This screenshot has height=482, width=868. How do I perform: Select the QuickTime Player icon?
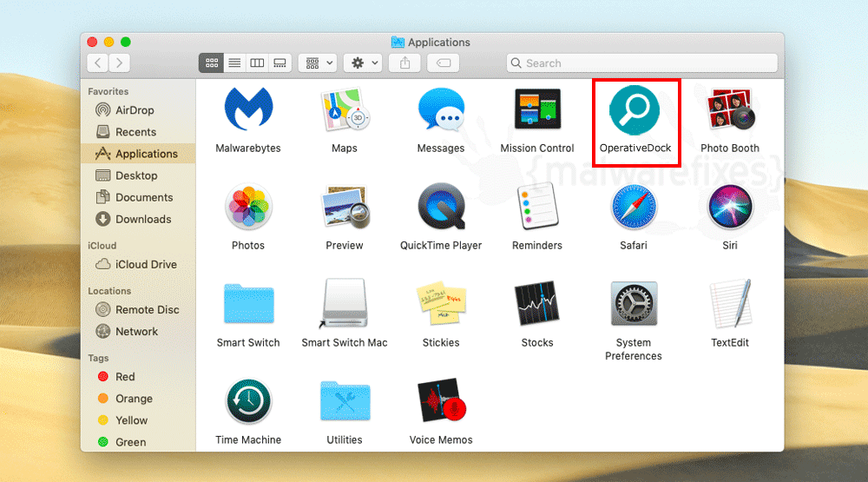point(441,207)
